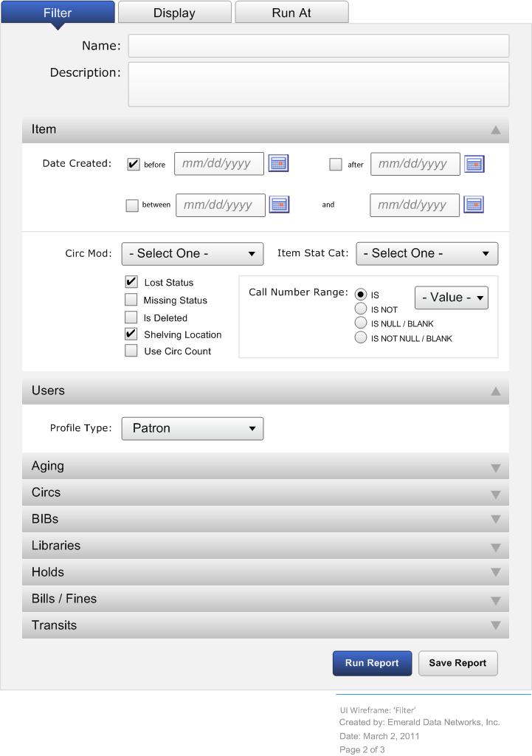
Task: Open the Item Stat Cat dropdown
Action: (x=426, y=254)
